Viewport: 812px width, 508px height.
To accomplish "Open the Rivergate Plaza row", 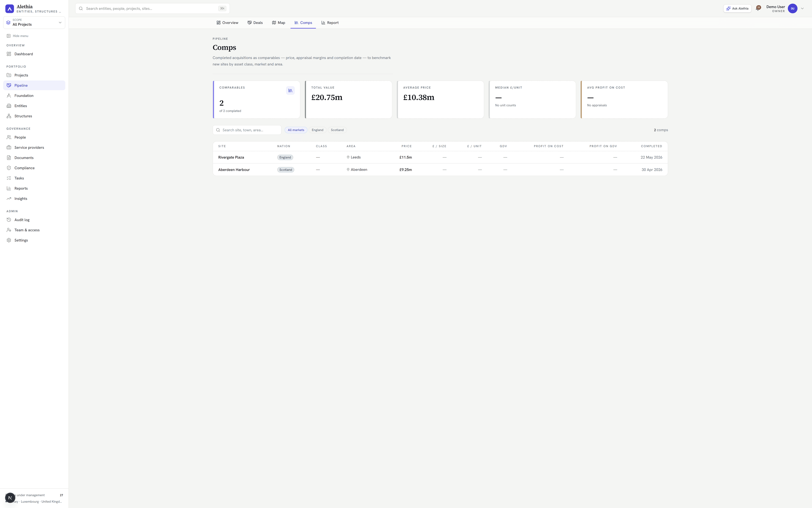I will [440, 157].
